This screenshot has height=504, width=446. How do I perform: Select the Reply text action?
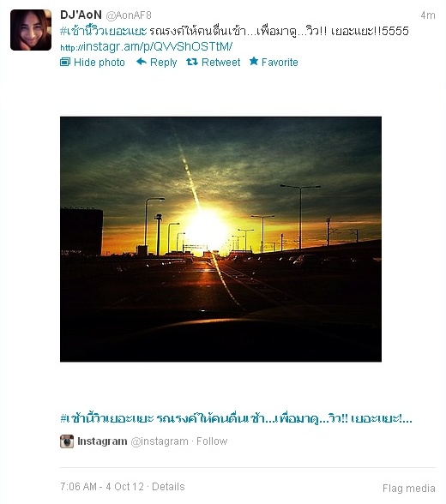[x=163, y=63]
